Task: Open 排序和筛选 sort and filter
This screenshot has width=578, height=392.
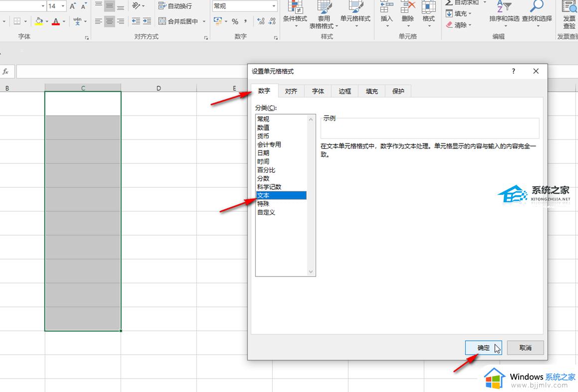Action: point(504,14)
